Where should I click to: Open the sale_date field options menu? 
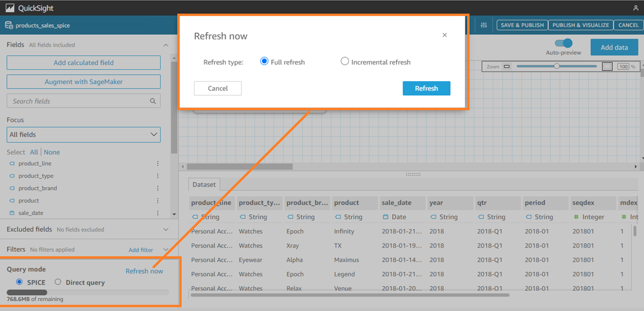(x=158, y=213)
